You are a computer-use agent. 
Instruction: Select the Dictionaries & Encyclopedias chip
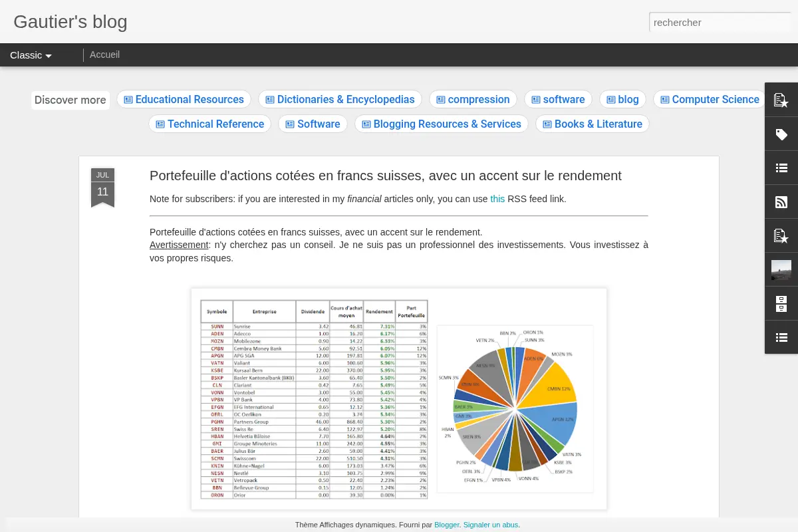point(340,100)
